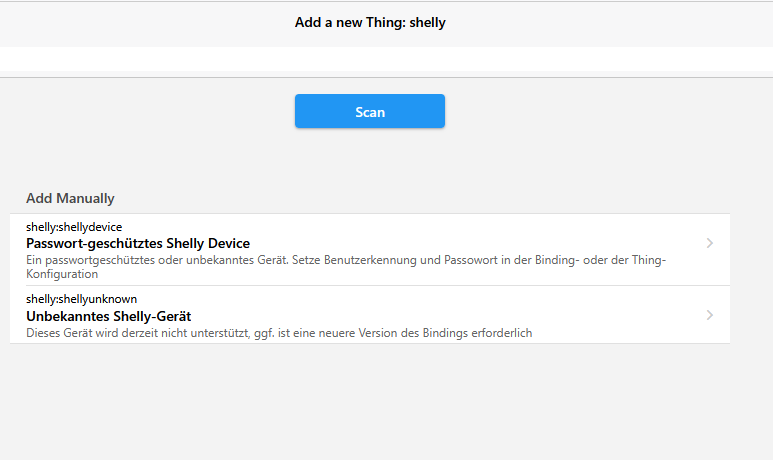The width and height of the screenshot is (773, 460).
Task: Select the Passwort-geschütztes Shelly Device title
Action: tap(138, 243)
